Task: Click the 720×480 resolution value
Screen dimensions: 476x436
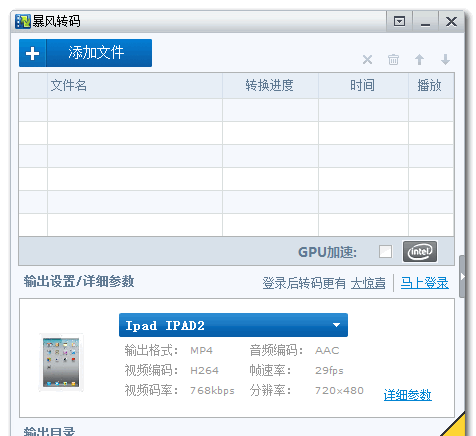Action: 339,391
